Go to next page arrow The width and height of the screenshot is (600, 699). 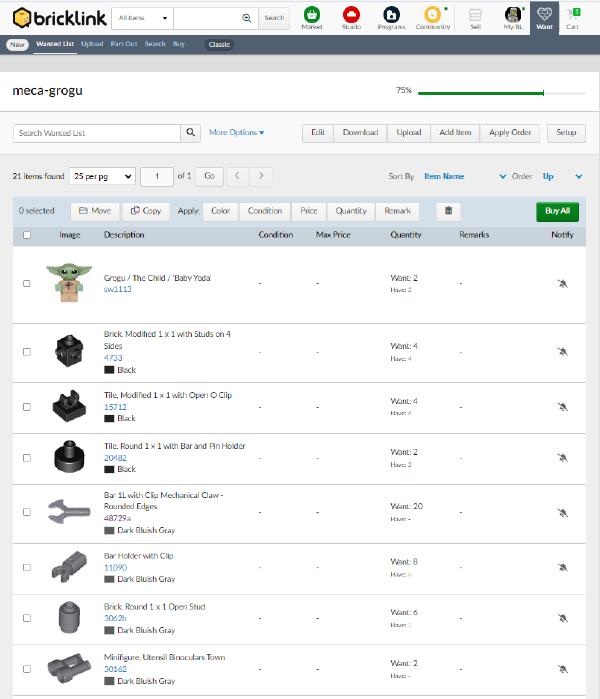(261, 176)
